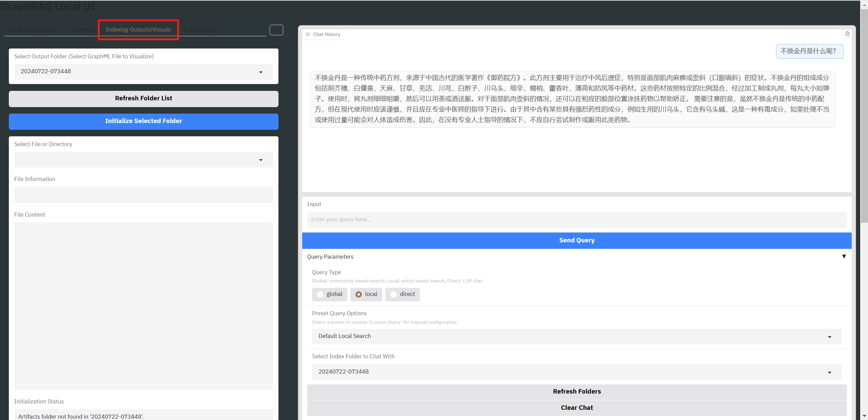Switch to the Indexing tab
The image size is (868, 420).
pos(81,29)
